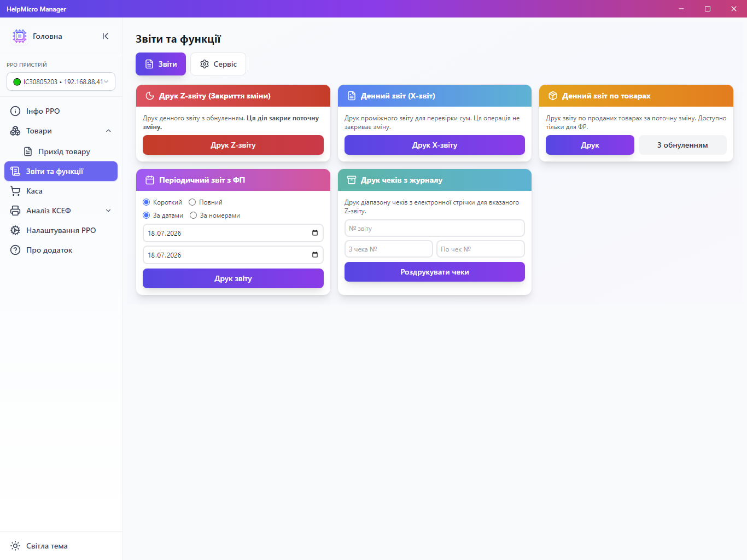Click the green device connection status dot
Viewport: 747px width, 560px height.
point(17,82)
